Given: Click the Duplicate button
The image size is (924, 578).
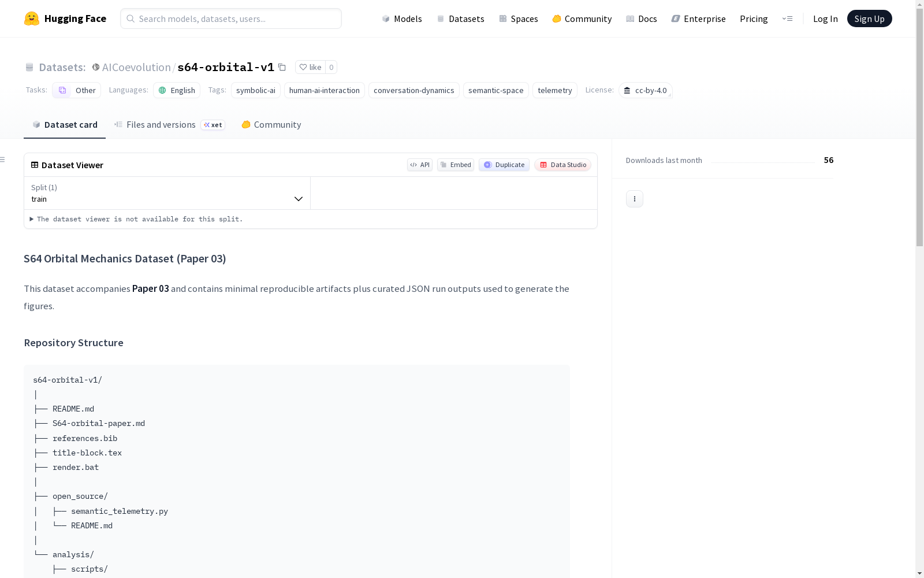Looking at the screenshot, I should [x=504, y=165].
